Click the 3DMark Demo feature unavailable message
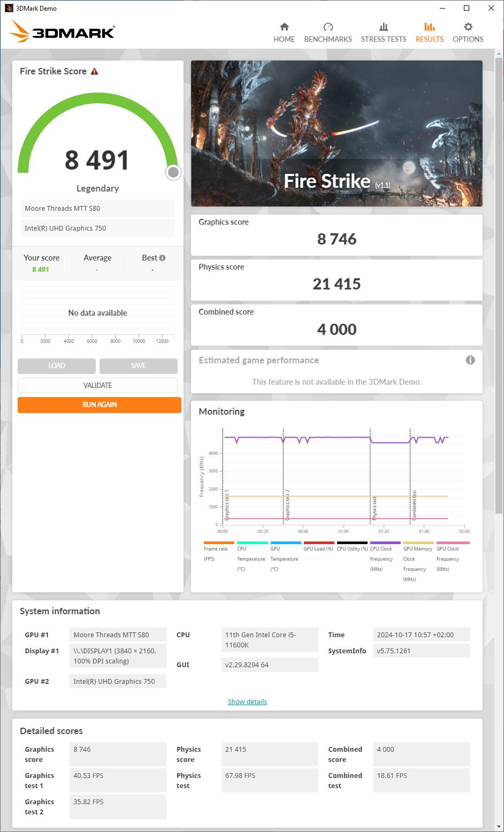 coord(337,382)
